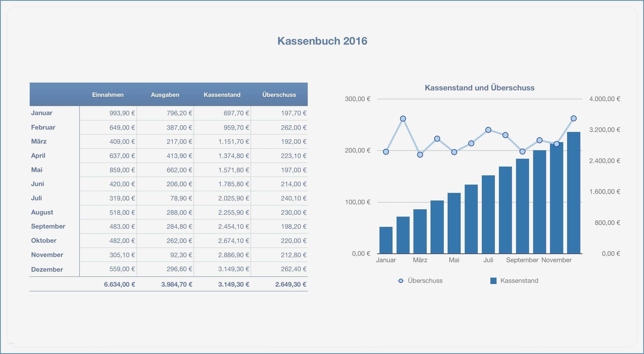Click the Kassenbuch 2016 title
This screenshot has width=644, height=354.
coord(322,41)
